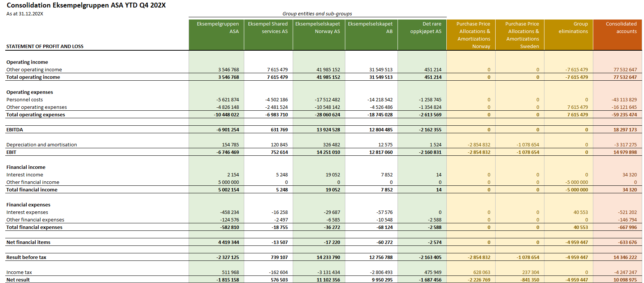Click the 'Total financial income' row label

pyautogui.click(x=32, y=190)
